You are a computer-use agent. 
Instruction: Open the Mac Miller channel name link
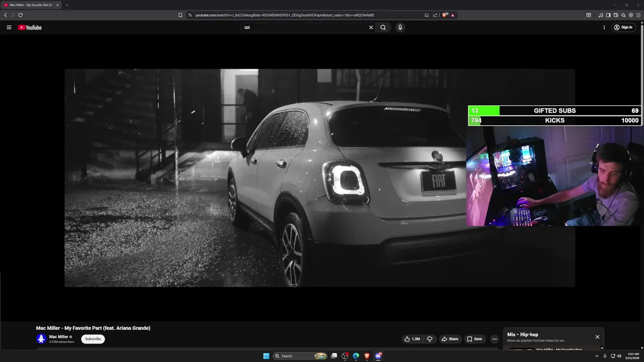[58, 337]
